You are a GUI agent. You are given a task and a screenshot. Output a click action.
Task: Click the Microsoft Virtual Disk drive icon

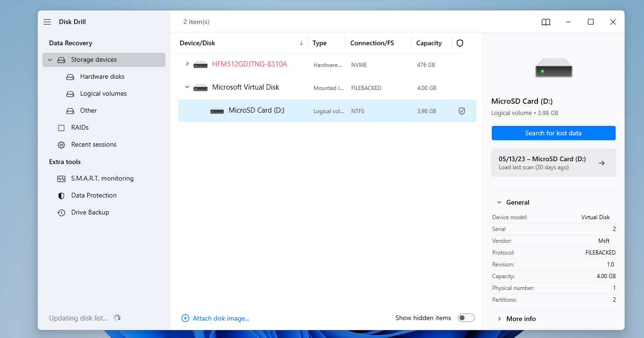(x=200, y=88)
